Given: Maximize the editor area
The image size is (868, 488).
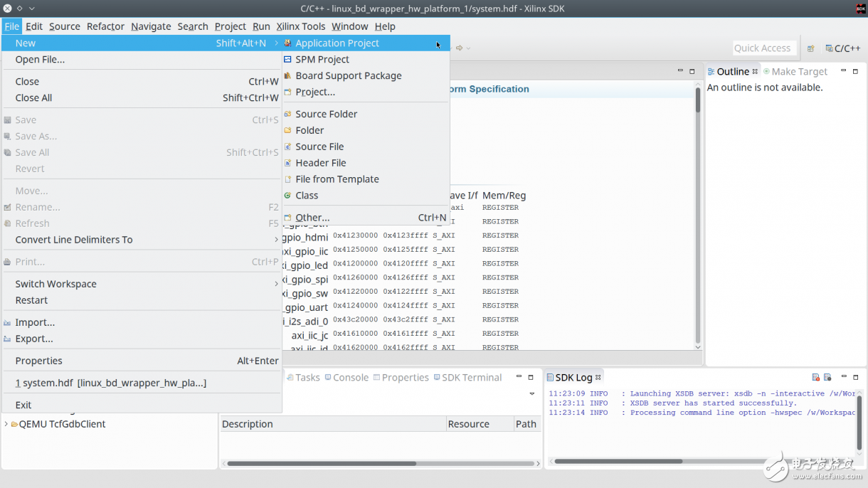Looking at the screenshot, I should [x=692, y=71].
